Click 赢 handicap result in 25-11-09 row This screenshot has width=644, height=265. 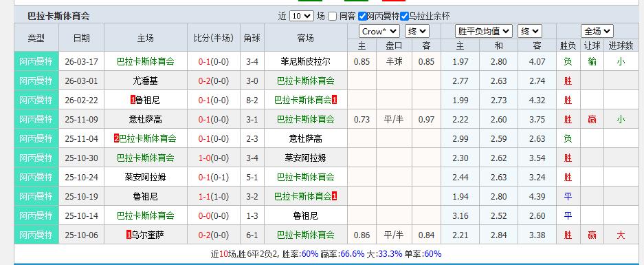592,119
